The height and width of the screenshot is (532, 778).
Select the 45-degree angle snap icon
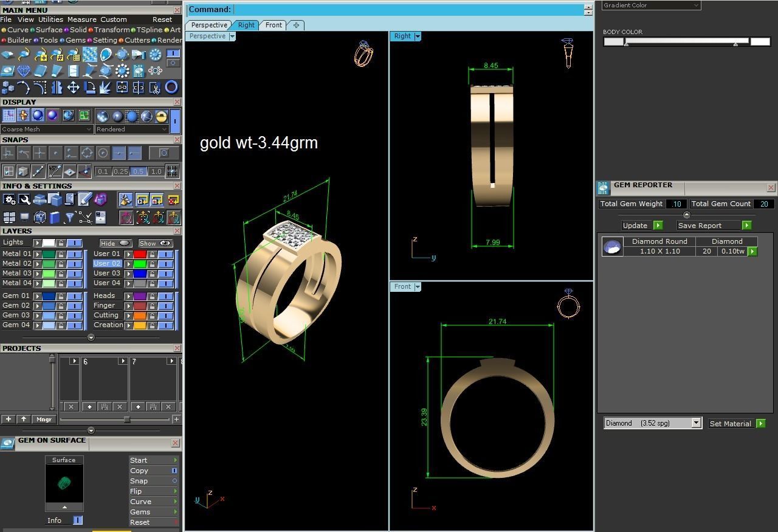pyautogui.click(x=55, y=171)
